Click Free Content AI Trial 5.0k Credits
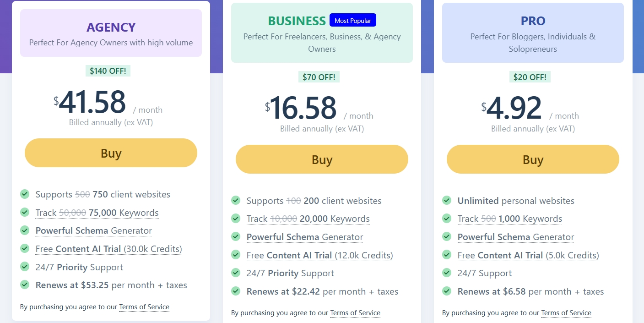 [528, 255]
